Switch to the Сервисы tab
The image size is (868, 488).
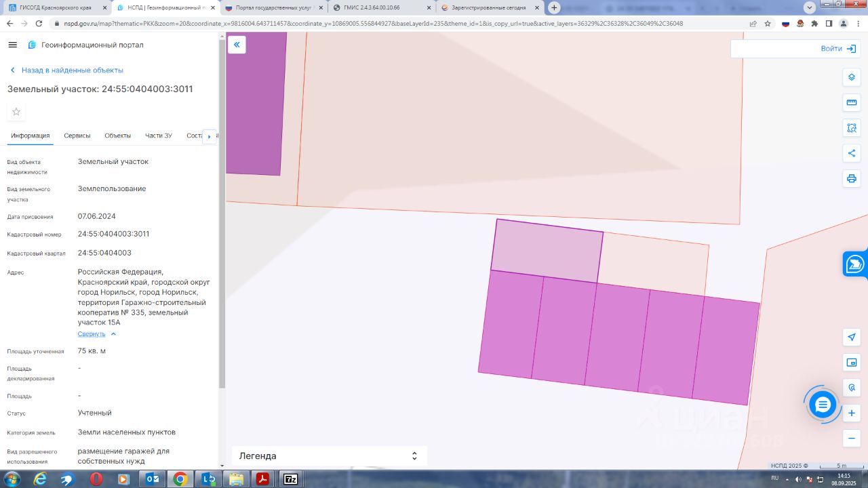point(77,136)
